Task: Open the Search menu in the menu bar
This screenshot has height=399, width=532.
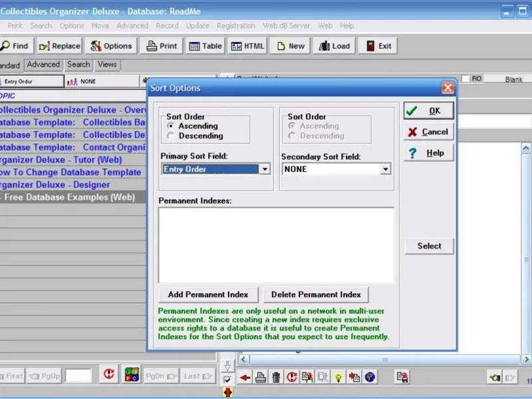Action: click(x=41, y=26)
